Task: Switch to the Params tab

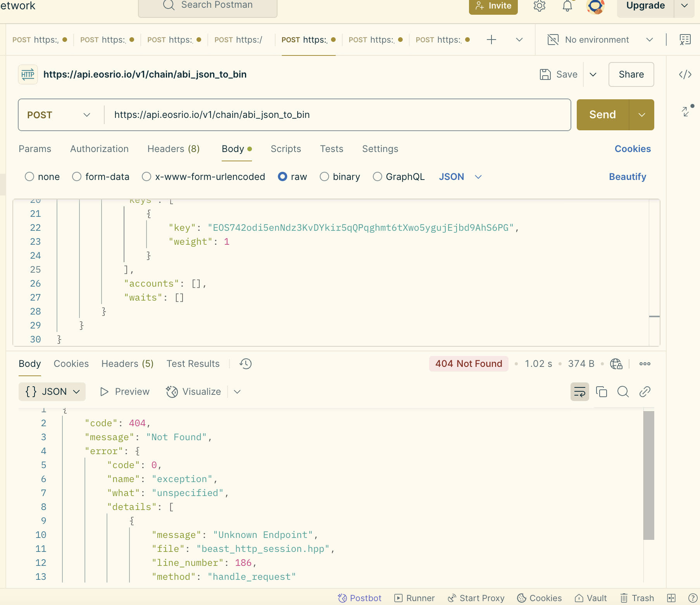Action: tap(35, 149)
